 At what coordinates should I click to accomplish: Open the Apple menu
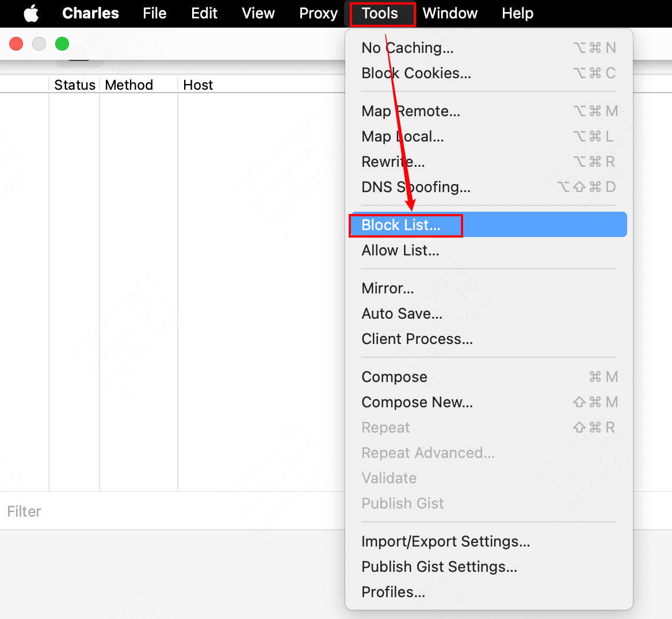click(31, 13)
